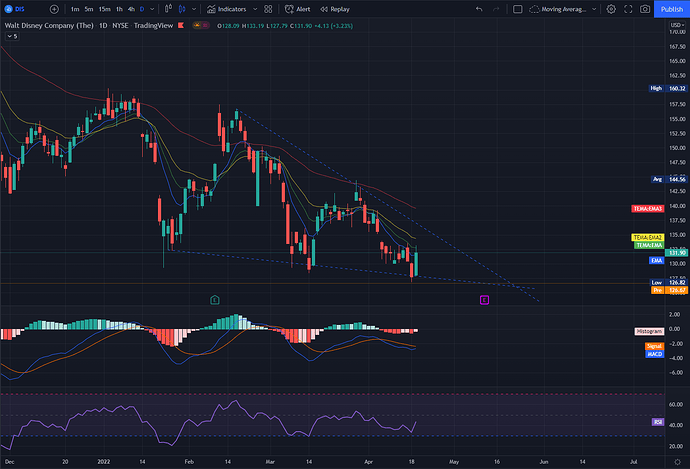Image resolution: width=690 pixels, height=469 pixels.
Task: Redo the chart action
Action: [496, 9]
